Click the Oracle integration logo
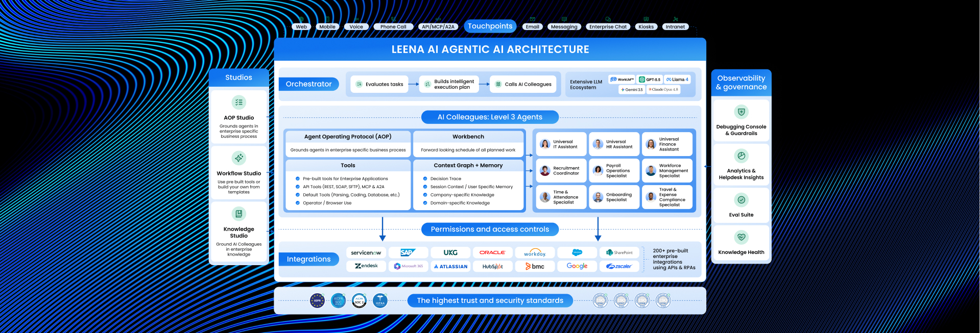Screen dimensions: 980x333 coord(492,252)
